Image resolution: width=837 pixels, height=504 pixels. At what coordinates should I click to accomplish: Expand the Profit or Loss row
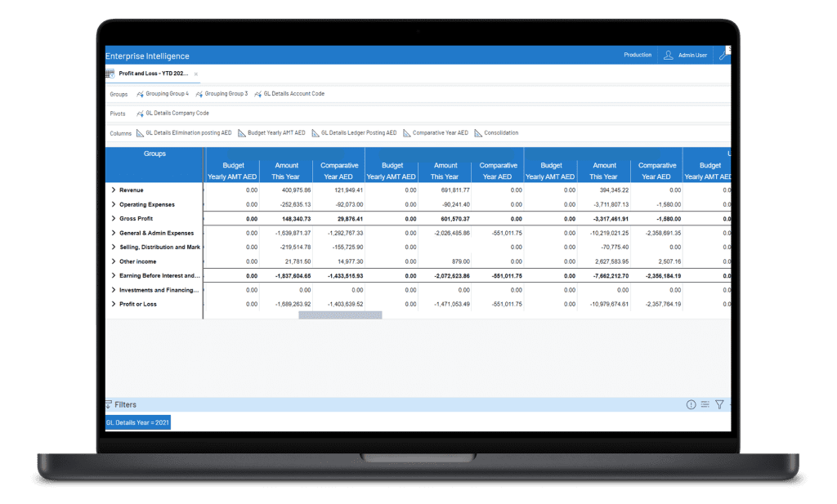[113, 304]
